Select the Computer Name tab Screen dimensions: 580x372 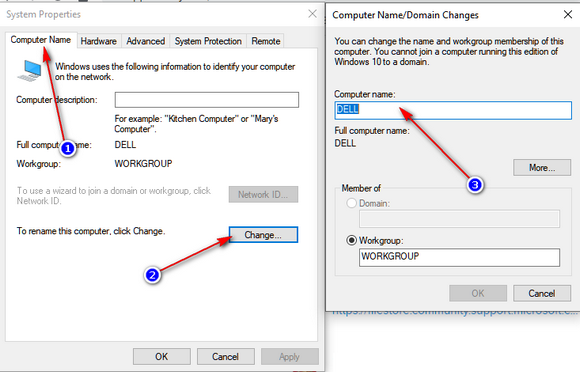pyautogui.click(x=41, y=40)
